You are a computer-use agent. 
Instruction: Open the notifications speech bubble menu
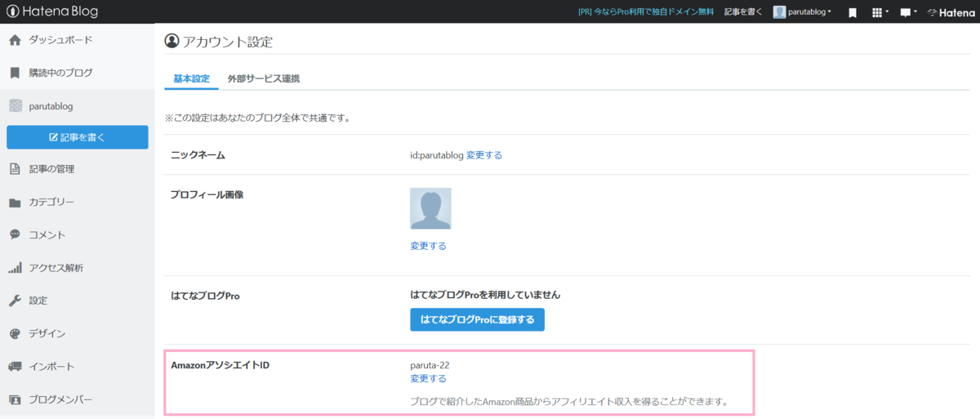click(x=908, y=12)
